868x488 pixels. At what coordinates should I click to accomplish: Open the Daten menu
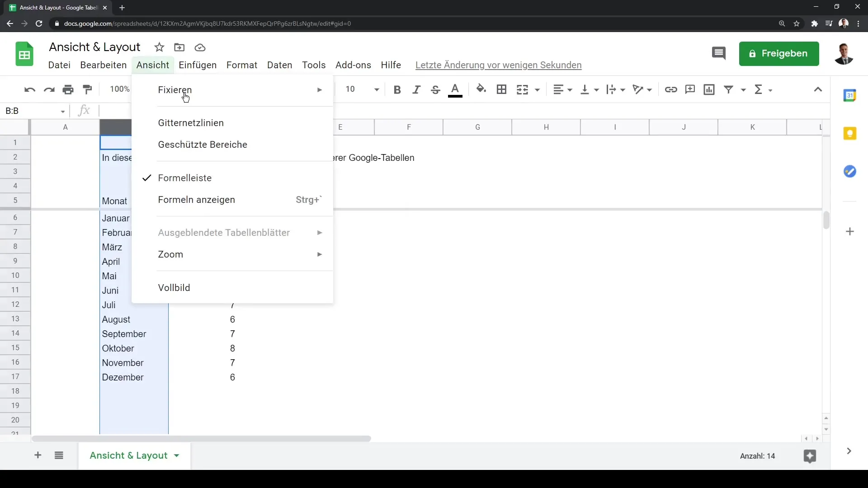[x=279, y=65]
